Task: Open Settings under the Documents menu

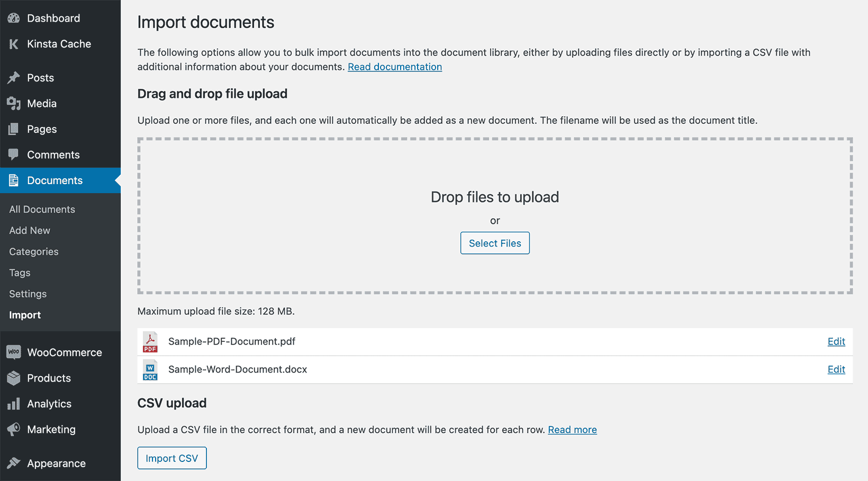Action: coord(28,294)
